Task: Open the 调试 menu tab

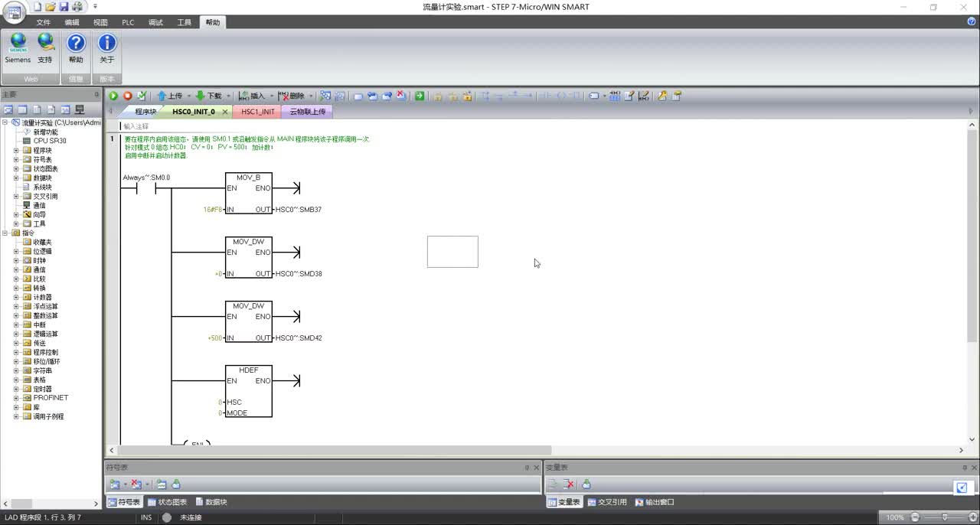Action: 155,22
